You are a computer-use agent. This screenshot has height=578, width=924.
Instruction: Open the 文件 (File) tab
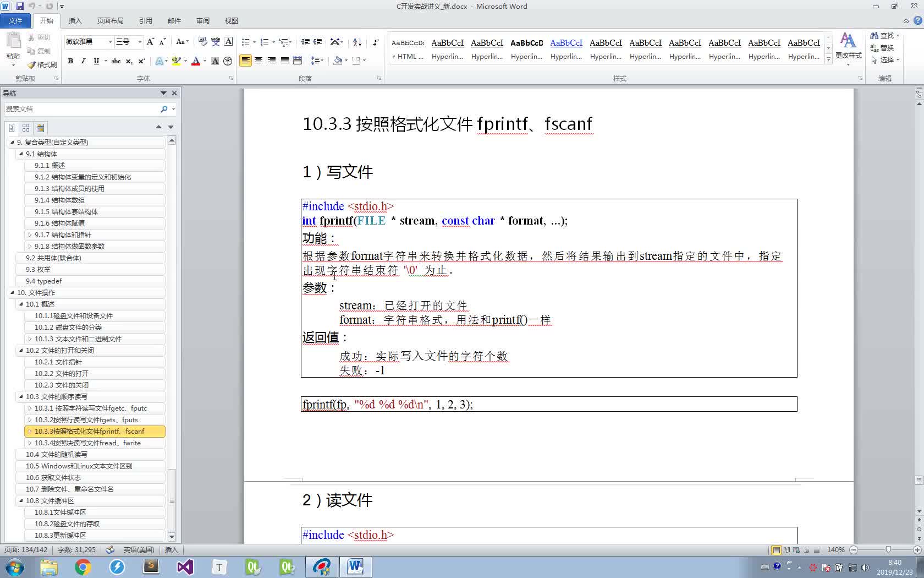(15, 21)
